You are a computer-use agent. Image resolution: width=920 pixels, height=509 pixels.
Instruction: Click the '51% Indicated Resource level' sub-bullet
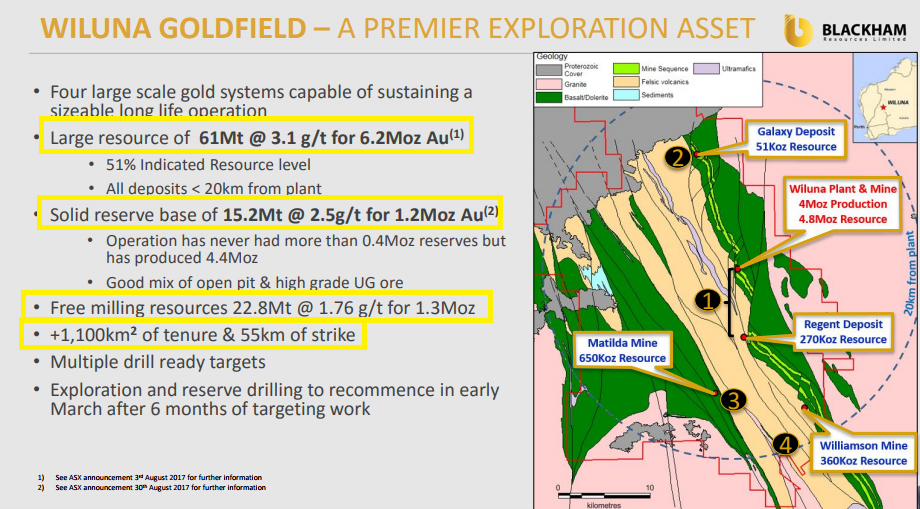click(x=208, y=165)
